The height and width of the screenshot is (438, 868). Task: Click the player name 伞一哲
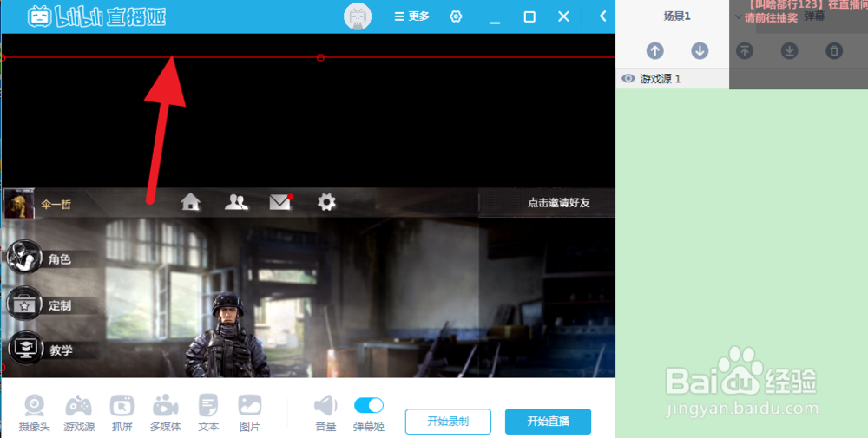tap(56, 205)
